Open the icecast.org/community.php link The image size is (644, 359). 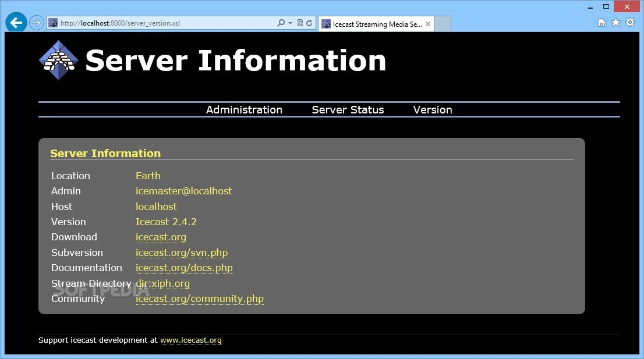click(200, 298)
